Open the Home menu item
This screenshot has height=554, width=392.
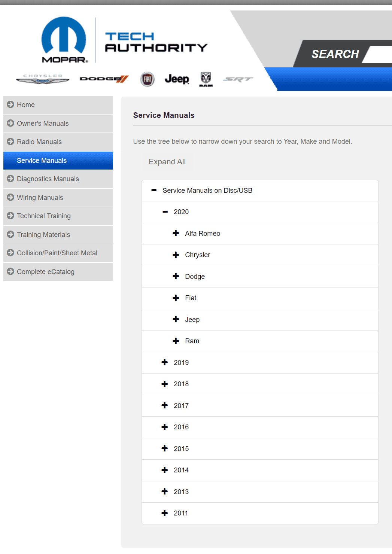pyautogui.click(x=58, y=105)
